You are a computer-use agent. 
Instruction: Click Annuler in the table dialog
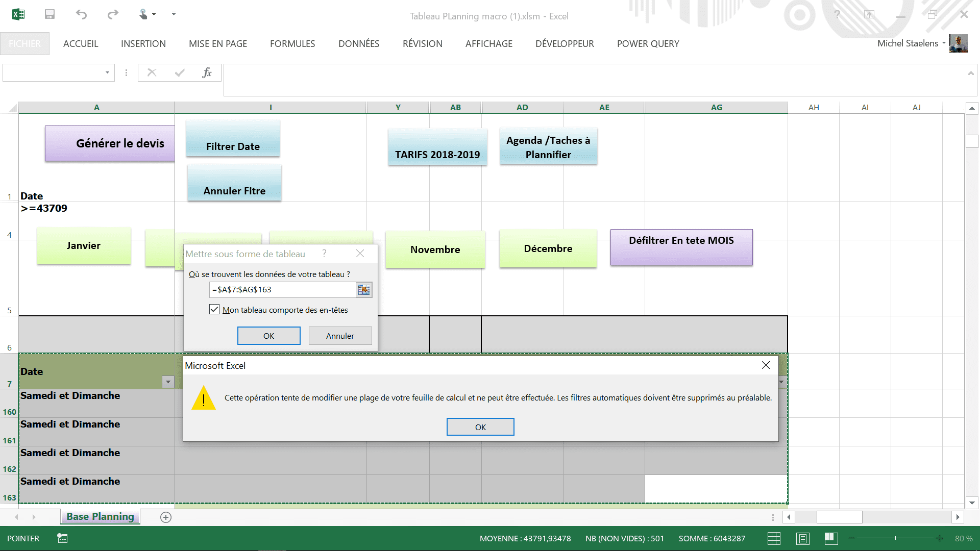(340, 336)
